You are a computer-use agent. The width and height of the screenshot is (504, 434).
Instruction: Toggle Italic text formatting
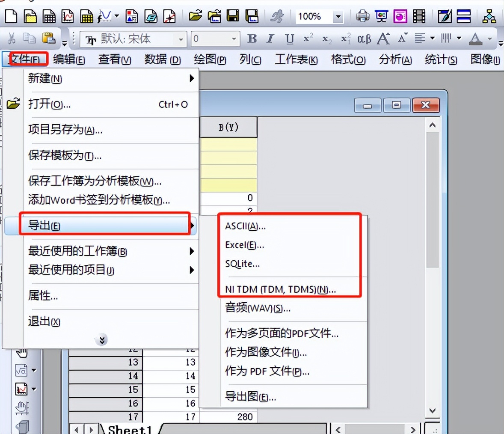point(270,39)
